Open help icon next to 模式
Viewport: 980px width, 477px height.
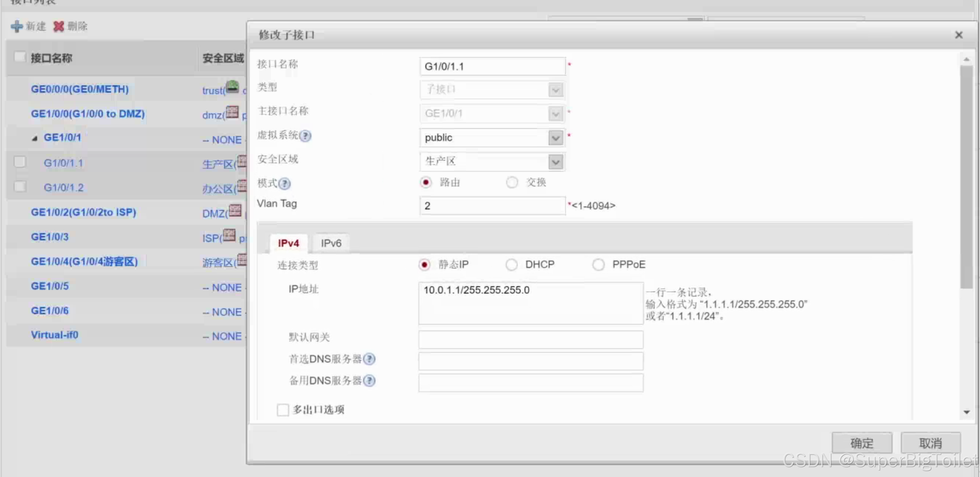point(285,184)
